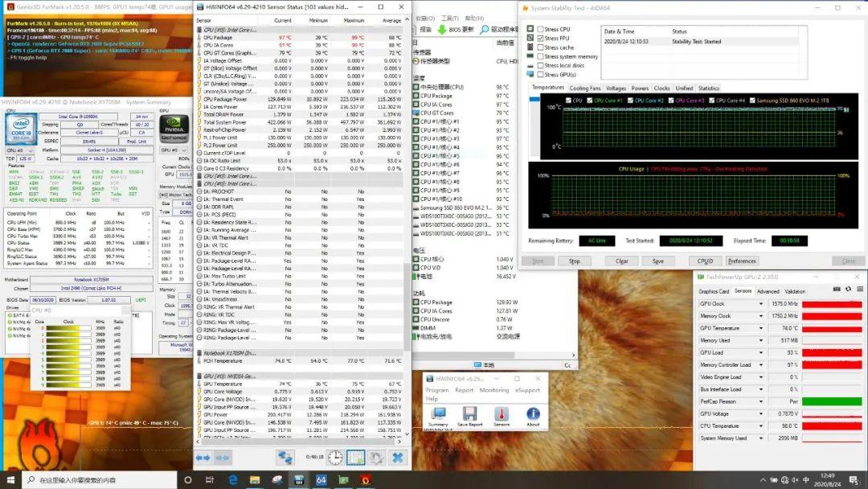Switch to the Cooling Fans tab
868x489 pixels.
point(585,88)
